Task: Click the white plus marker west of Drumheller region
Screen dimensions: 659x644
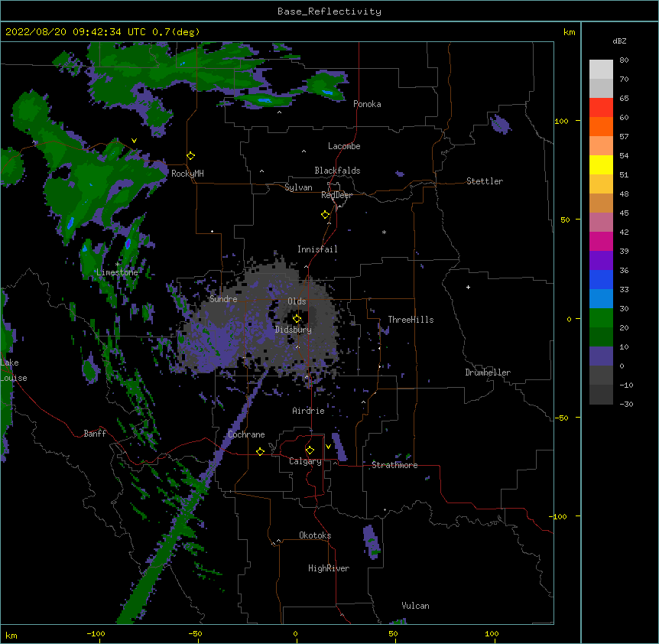Action: click(x=468, y=287)
